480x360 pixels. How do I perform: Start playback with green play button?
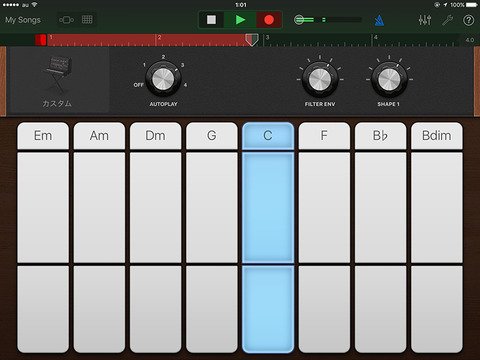240,20
